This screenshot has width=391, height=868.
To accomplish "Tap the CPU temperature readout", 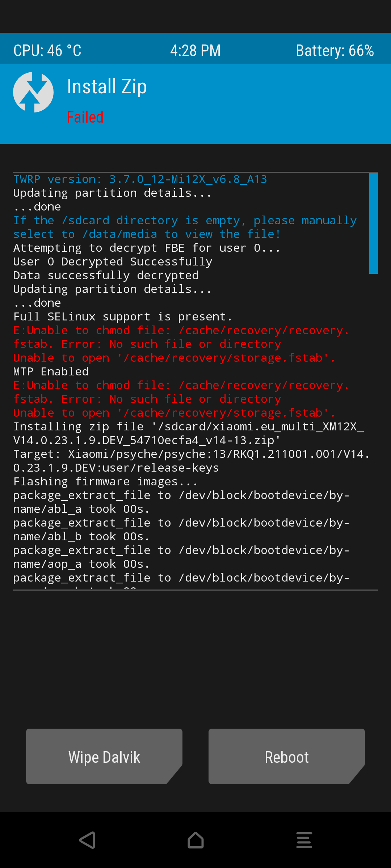I will tap(47, 50).
